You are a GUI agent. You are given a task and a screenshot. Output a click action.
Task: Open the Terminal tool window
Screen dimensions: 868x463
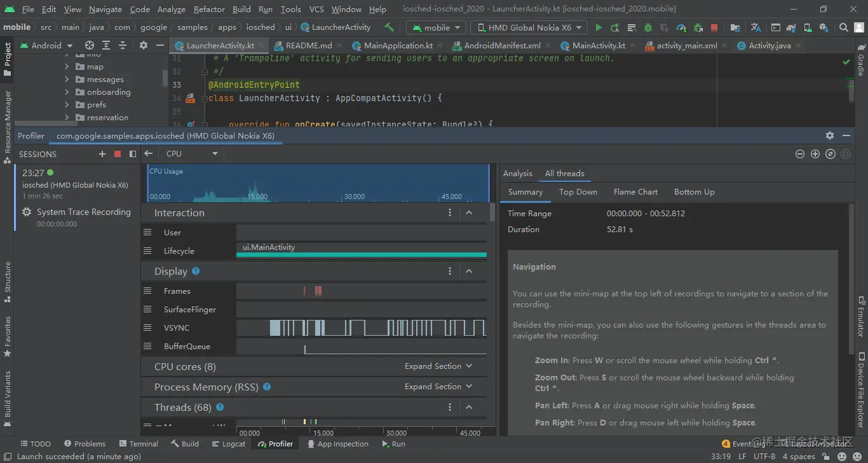pyautogui.click(x=139, y=444)
